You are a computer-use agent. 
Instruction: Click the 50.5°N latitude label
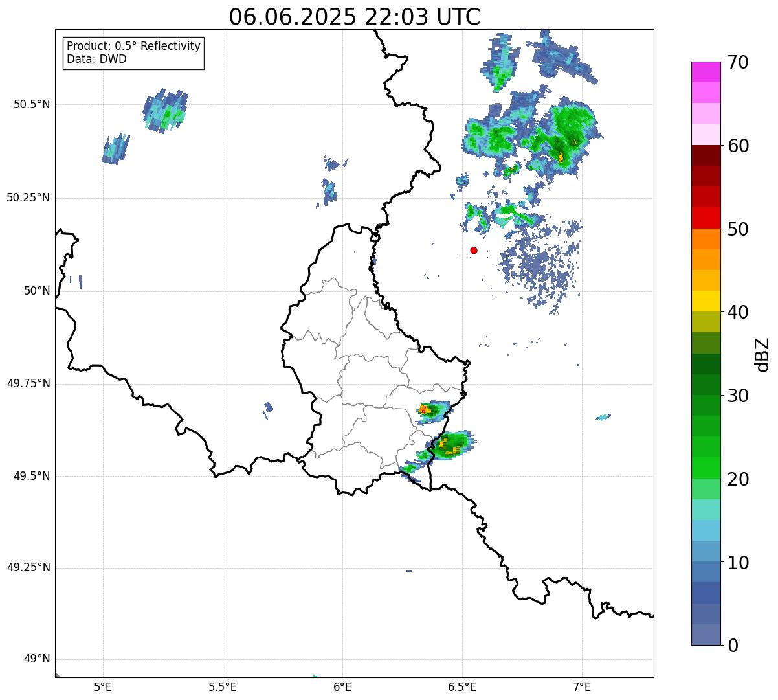pyautogui.click(x=32, y=104)
